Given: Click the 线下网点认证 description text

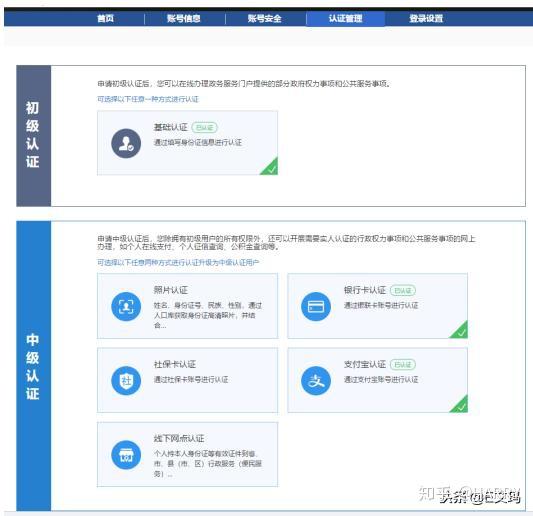Looking at the screenshot, I should (x=208, y=464).
